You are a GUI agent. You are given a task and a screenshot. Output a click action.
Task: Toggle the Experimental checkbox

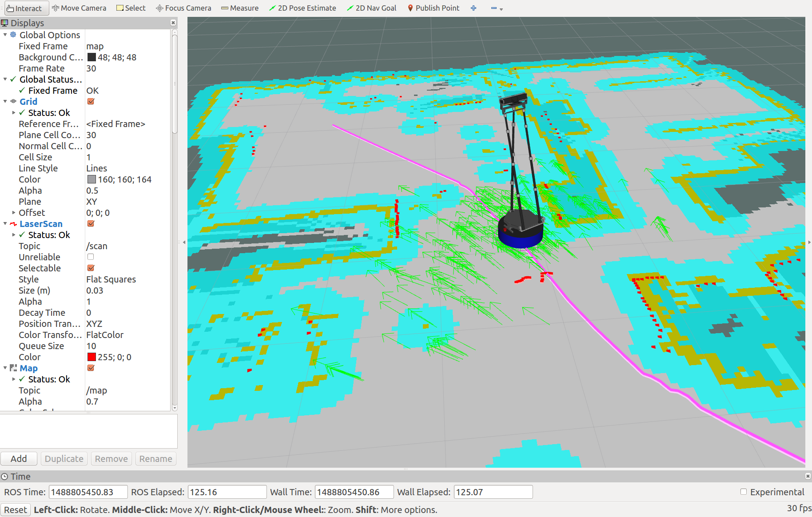pyautogui.click(x=744, y=492)
